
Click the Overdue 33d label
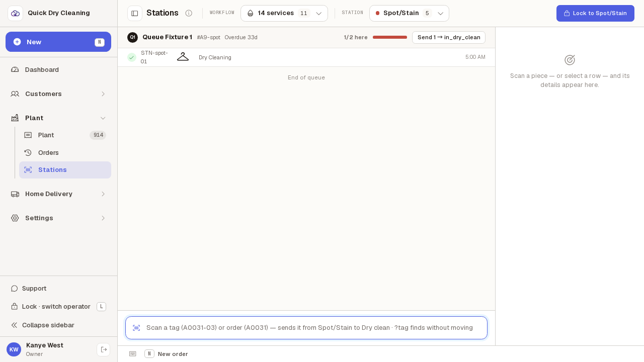coord(241,37)
